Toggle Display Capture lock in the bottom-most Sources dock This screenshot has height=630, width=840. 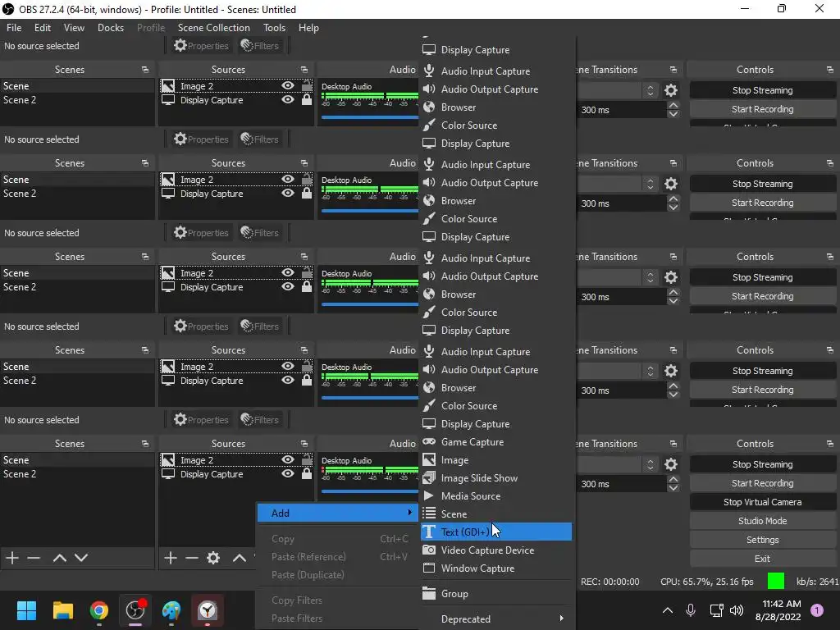coord(307,473)
